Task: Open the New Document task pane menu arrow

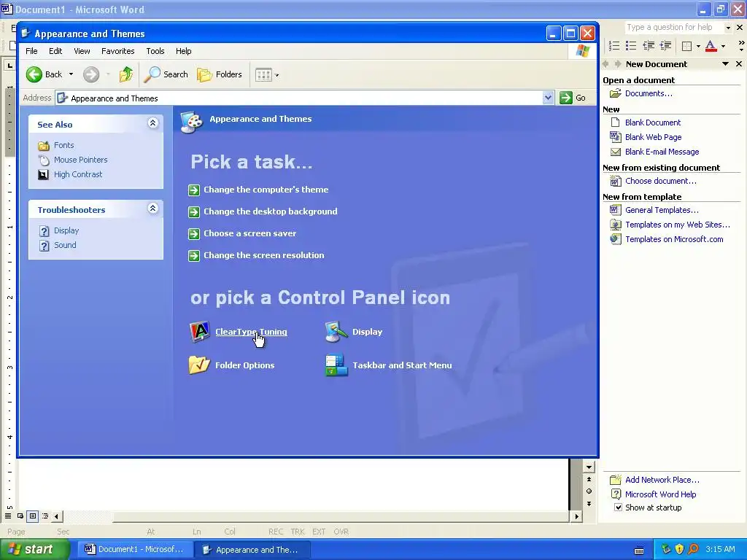Action: [725, 64]
